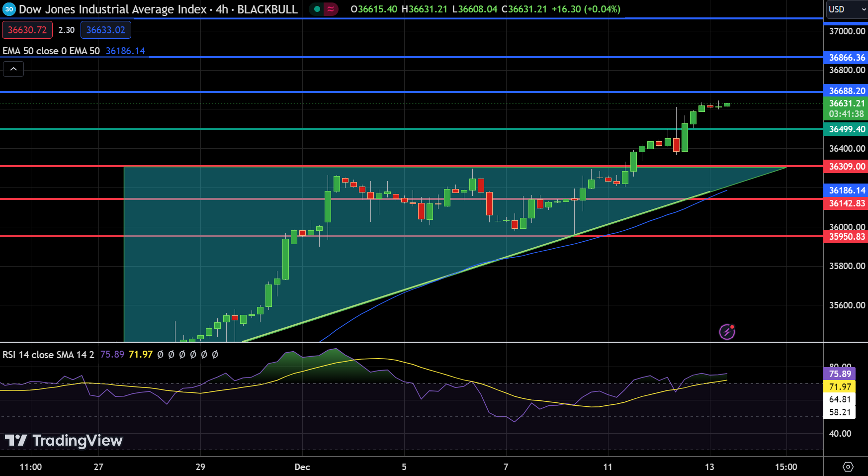Screen dimensions: 868x476
Task: Click the yellow SMA value 71.97 in legend
Action: [141, 355]
